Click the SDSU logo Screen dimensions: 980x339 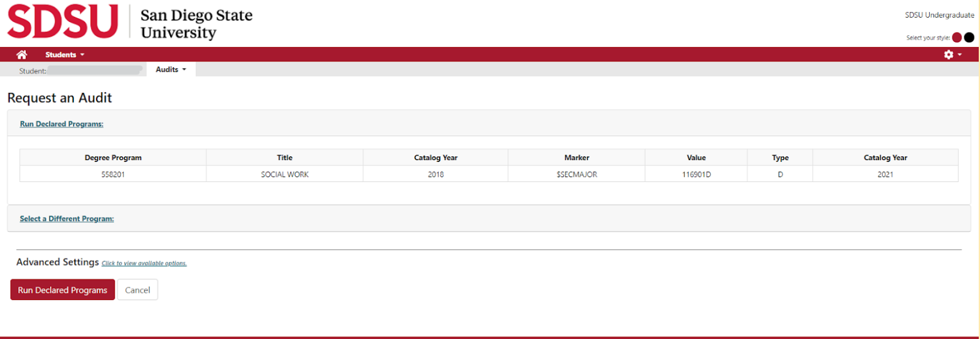pos(63,22)
